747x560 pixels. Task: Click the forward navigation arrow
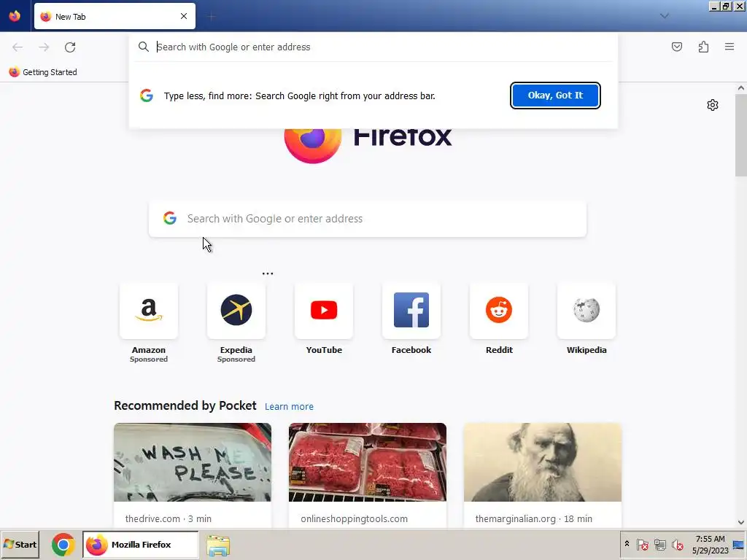(44, 47)
